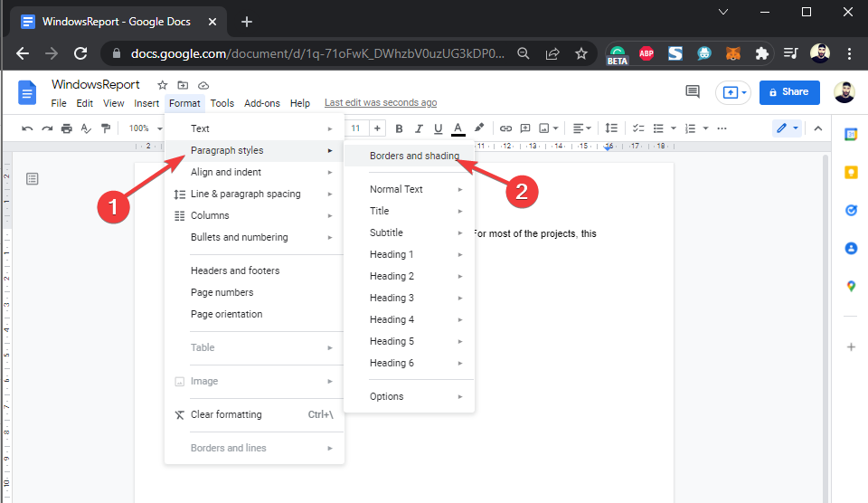Reload the browser page
The width and height of the screenshot is (868, 503).
80,53
